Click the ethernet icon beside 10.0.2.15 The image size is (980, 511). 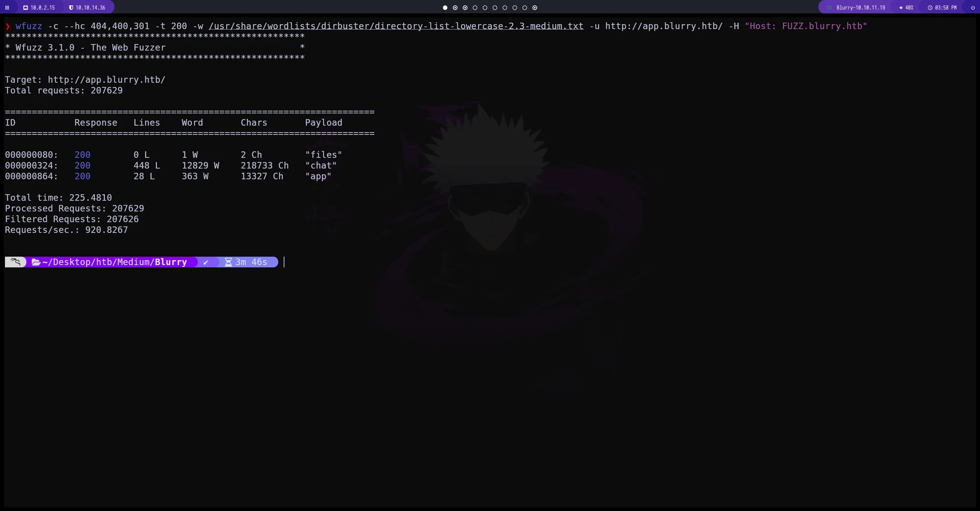tap(26, 8)
